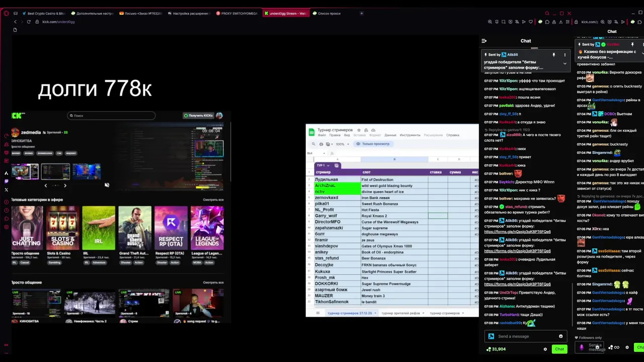Unpin Alik86's pinned chat message
Screen dimensions: 644x362
553,54
